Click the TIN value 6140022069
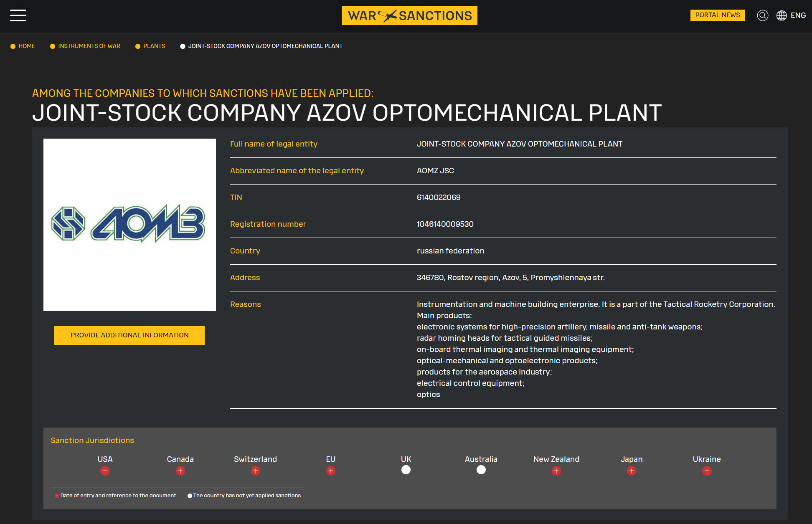Screen dimensions: 812x524 tap(439, 197)
